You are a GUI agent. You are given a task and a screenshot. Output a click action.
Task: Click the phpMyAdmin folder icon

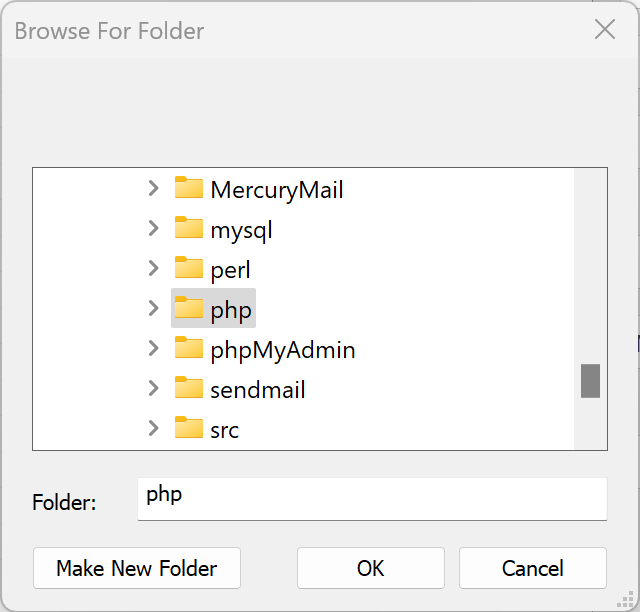[189, 347]
